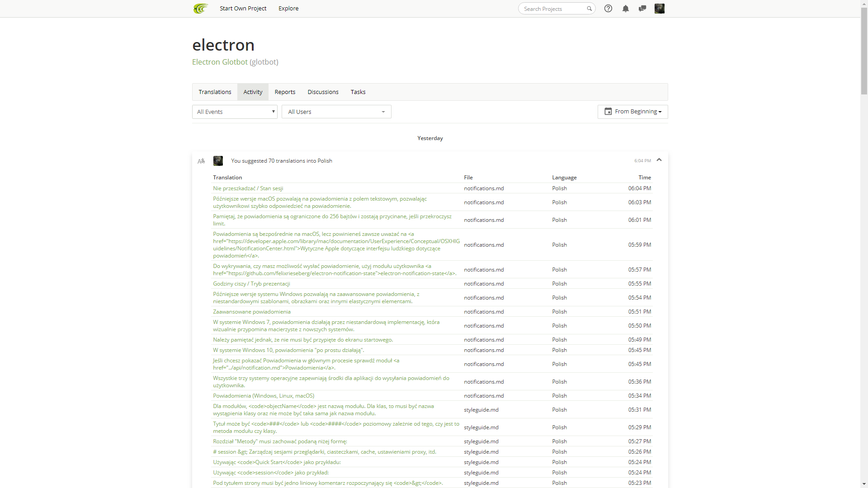Click notifications.md in the 06:04 PM row
This screenshot has width=868, height=488.
click(x=484, y=188)
